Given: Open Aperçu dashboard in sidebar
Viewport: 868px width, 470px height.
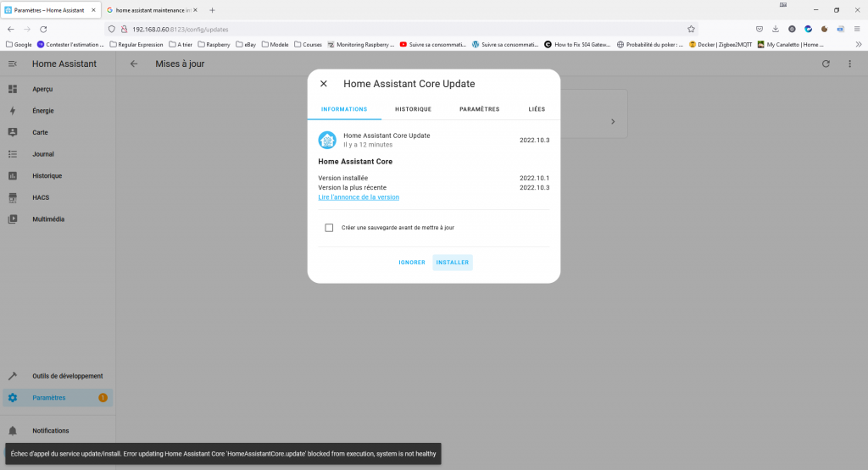Looking at the screenshot, I should tap(58, 89).
